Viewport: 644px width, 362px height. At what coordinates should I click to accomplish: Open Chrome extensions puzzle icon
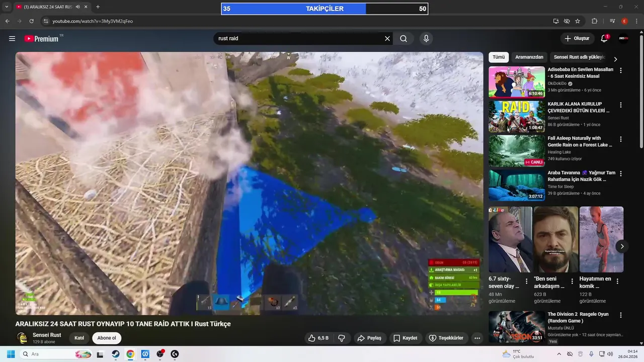pyautogui.click(x=595, y=21)
